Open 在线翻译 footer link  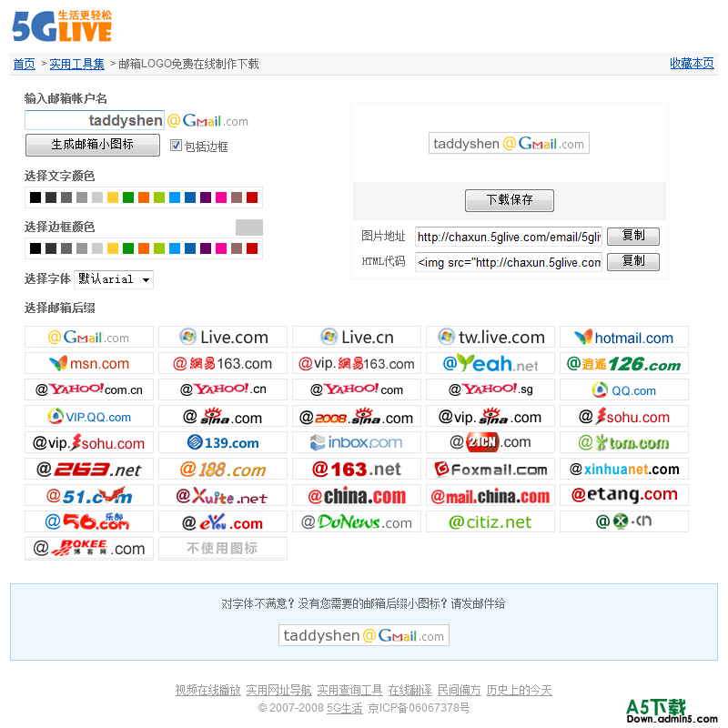410,691
